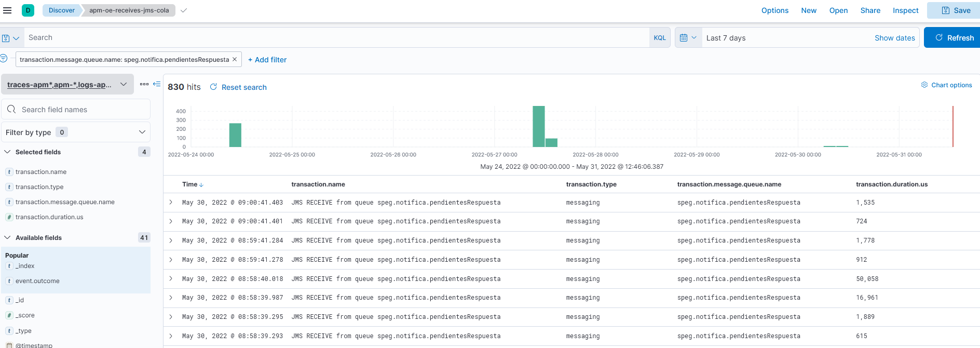
Task: Collapse the Available fields section
Action: 7,237
